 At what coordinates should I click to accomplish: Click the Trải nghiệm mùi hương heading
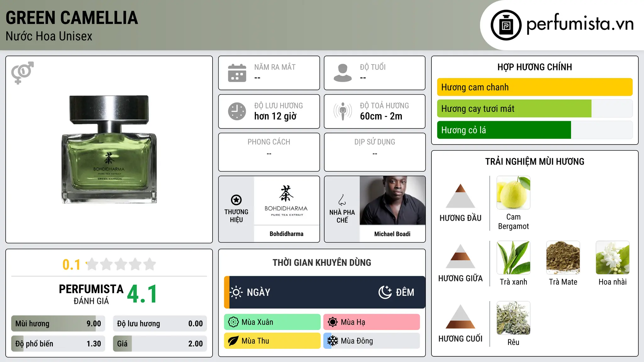(x=535, y=162)
